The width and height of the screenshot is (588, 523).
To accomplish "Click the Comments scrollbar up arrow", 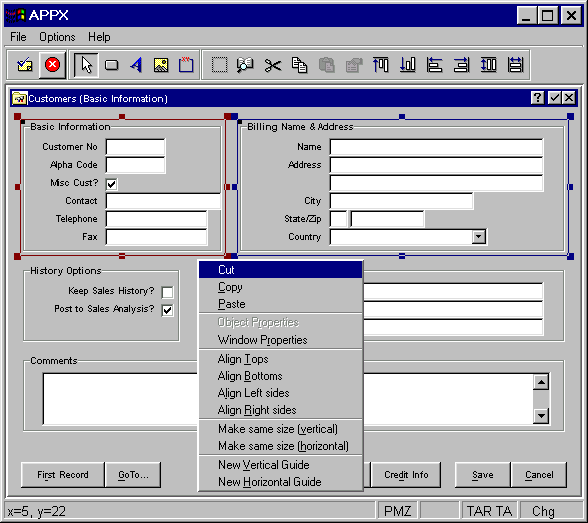I will (541, 382).
